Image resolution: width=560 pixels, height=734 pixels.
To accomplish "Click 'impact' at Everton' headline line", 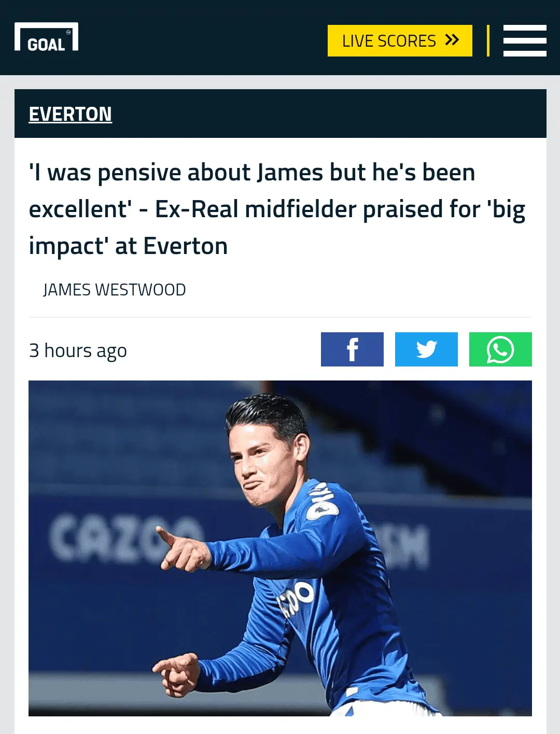I will pos(128,246).
